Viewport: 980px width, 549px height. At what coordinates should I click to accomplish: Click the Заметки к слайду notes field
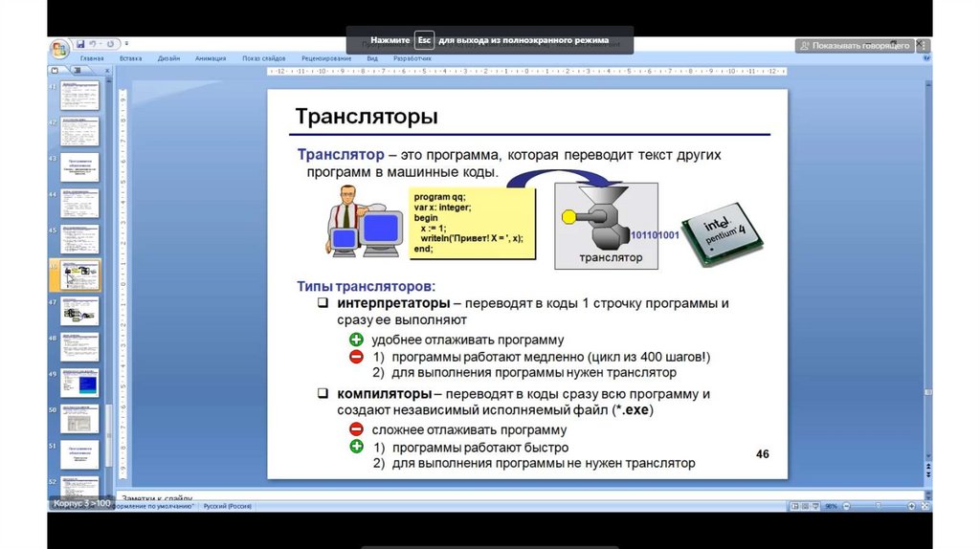[x=479, y=497]
